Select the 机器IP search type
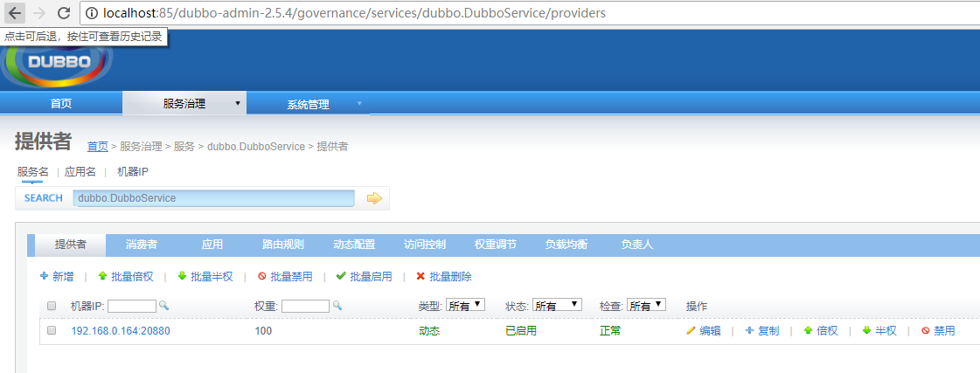Screen dimensions: 980x373 (x=133, y=172)
